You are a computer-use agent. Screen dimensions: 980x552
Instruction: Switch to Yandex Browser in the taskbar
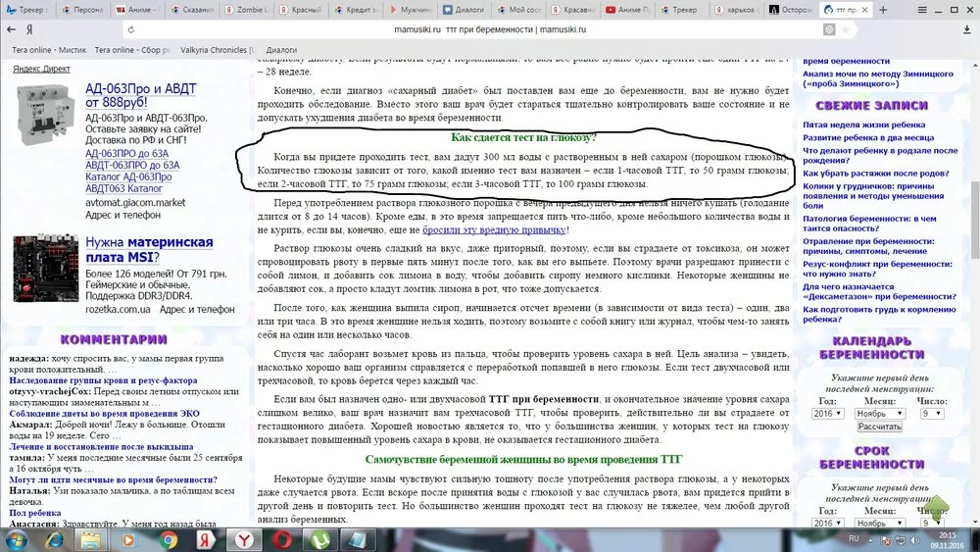[x=244, y=539]
